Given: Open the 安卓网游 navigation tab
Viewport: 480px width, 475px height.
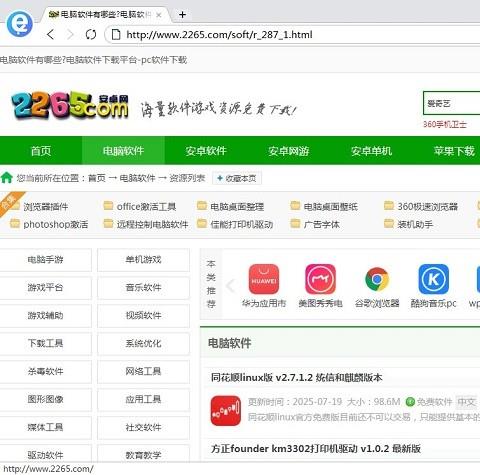Looking at the screenshot, I should point(289,151).
